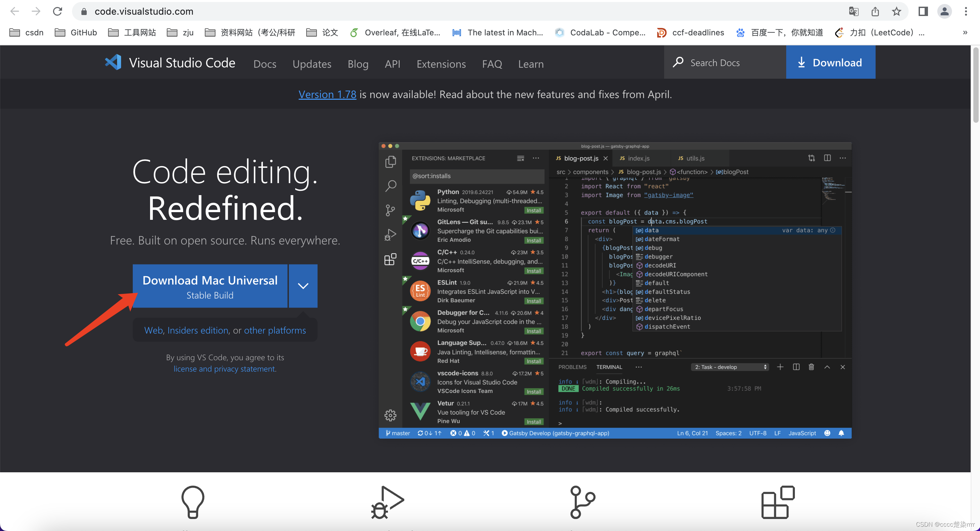980x531 pixels.
Task: Open the browser side panel icon
Action: (x=923, y=11)
